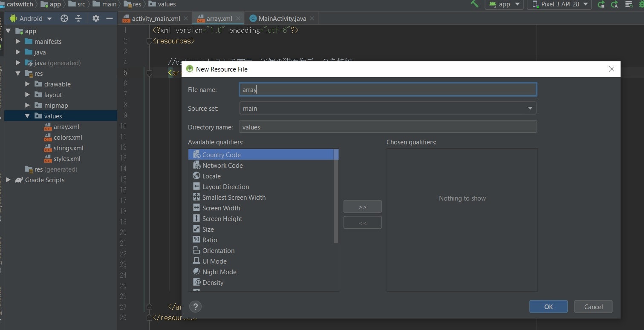Expand the java folder arrow
Image resolution: width=644 pixels, height=330 pixels.
[18, 52]
